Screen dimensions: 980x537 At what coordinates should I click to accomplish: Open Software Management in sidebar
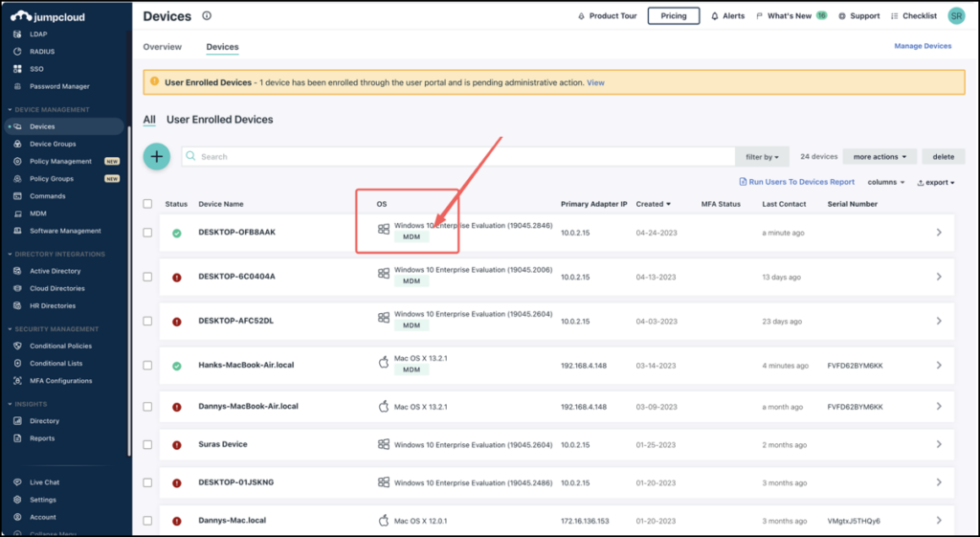tap(65, 232)
